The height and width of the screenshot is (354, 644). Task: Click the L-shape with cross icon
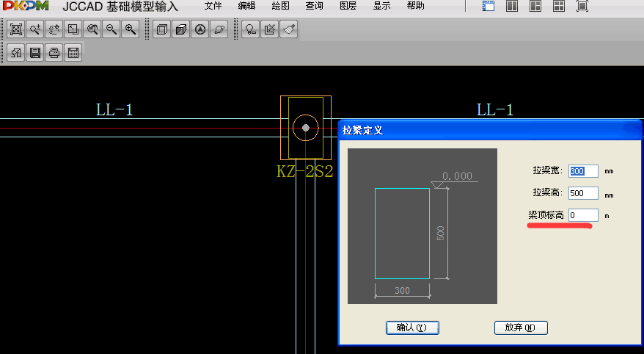[270, 29]
